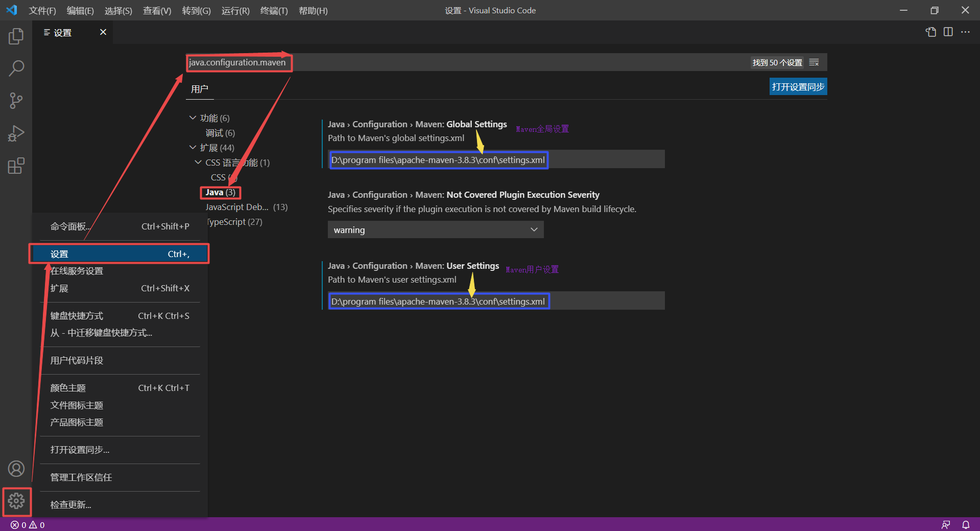The height and width of the screenshot is (531, 980).
Task: Choose 管理工作区信任 menu entry
Action: [x=120, y=477]
